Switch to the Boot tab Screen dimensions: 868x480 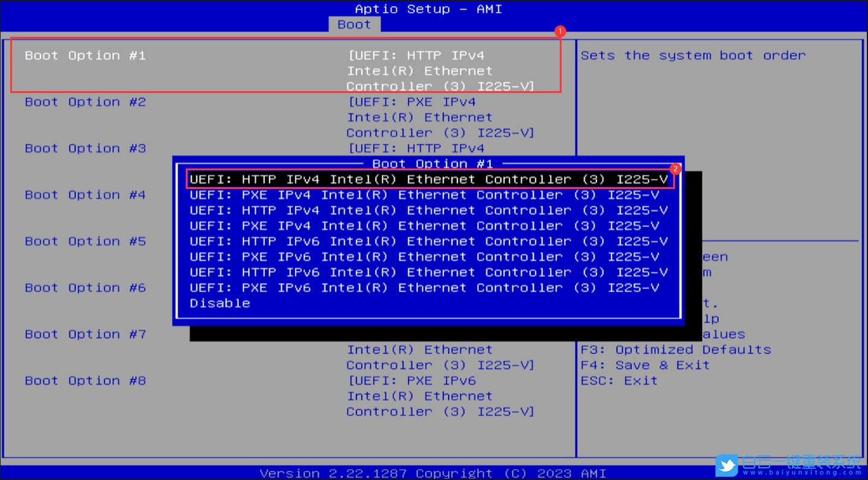pos(354,24)
